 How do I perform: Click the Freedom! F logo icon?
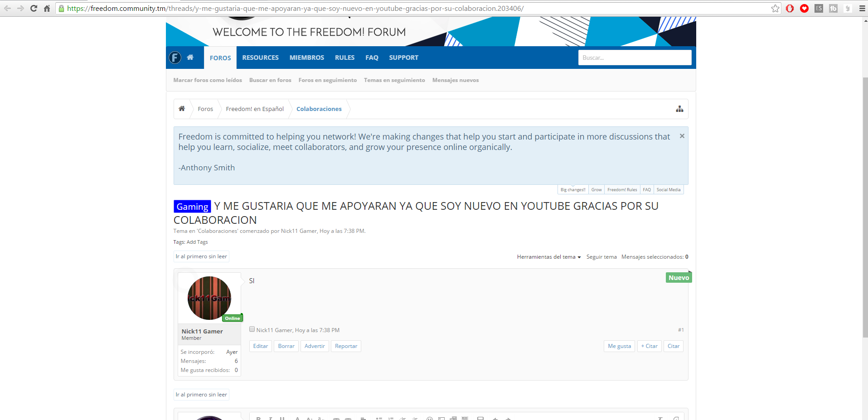[175, 58]
